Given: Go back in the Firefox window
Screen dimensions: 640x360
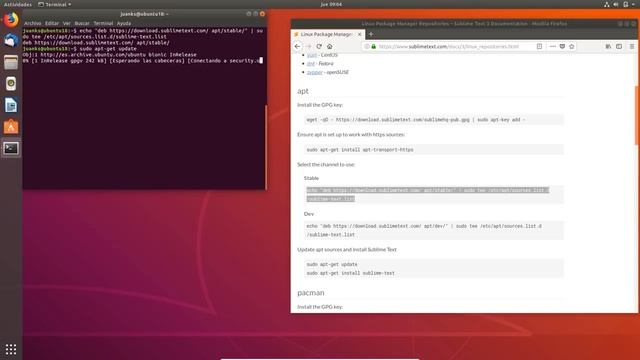Looking at the screenshot, I should pyautogui.click(x=297, y=47).
